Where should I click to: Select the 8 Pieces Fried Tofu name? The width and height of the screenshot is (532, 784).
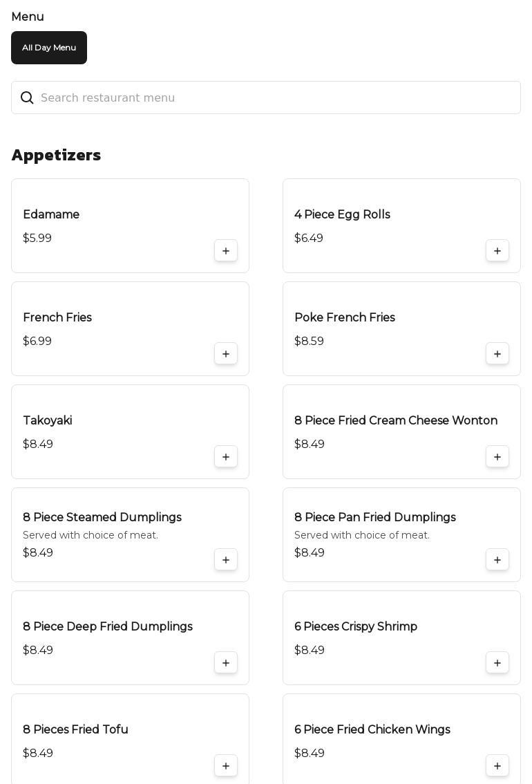point(75,729)
